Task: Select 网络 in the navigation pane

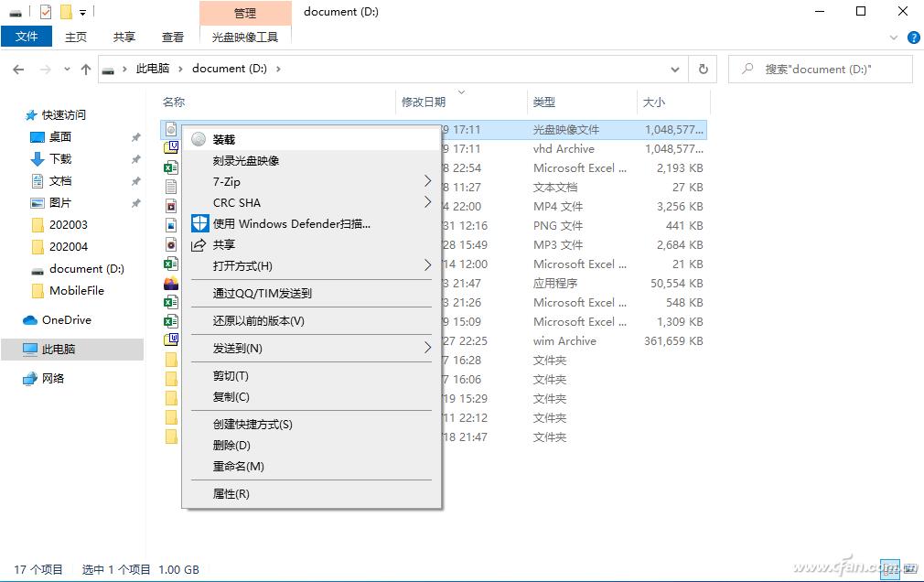Action: 53,379
